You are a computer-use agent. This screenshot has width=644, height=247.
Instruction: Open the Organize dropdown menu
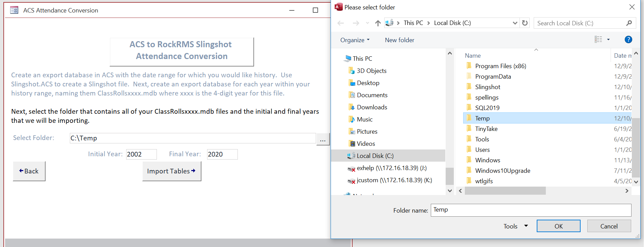click(355, 40)
